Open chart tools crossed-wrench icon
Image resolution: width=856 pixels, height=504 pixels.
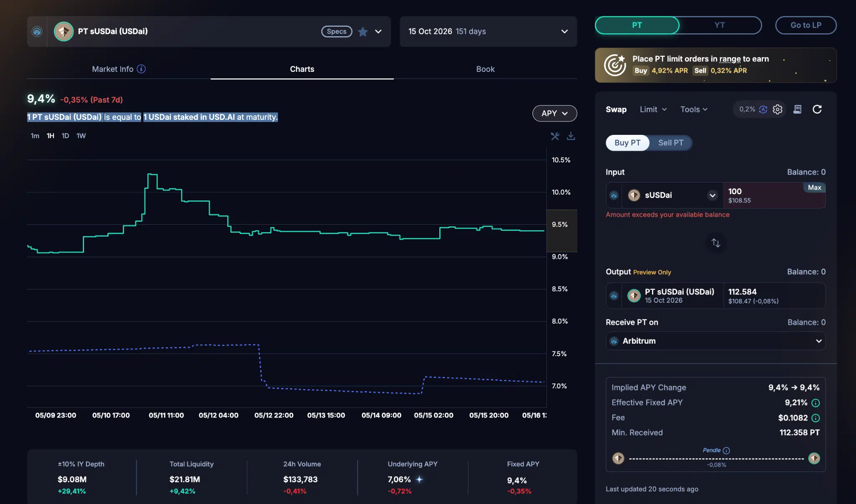(x=555, y=136)
